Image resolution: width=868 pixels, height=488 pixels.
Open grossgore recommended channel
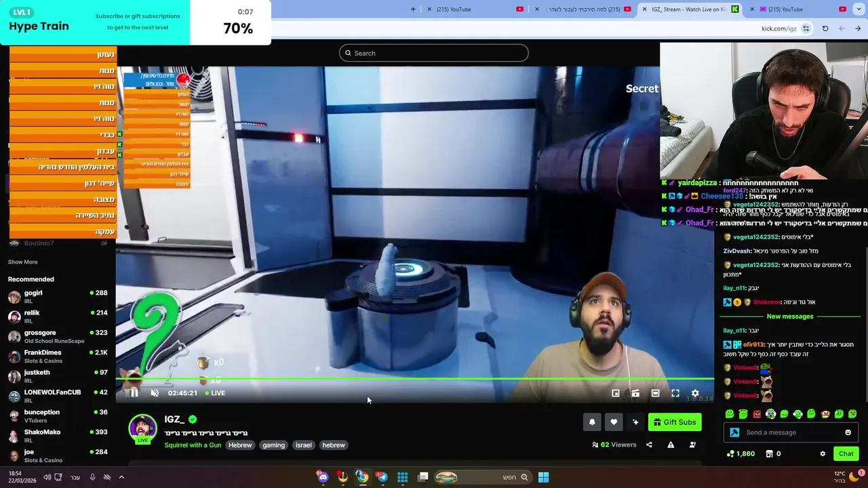coord(58,336)
